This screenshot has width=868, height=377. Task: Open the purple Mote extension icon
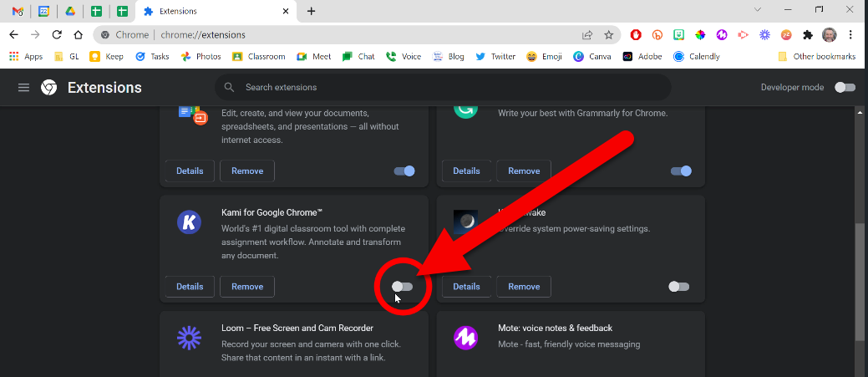pos(722,35)
